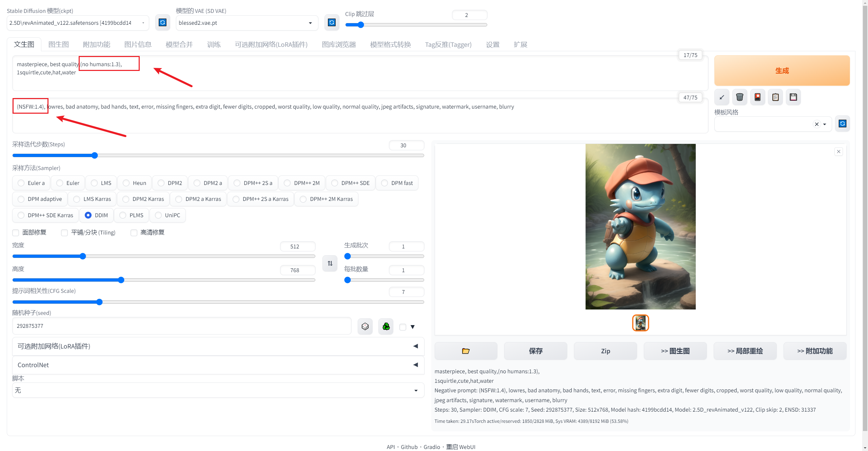The height and width of the screenshot is (451, 868).
Task: Refresh the SD VAE model list
Action: (x=332, y=22)
